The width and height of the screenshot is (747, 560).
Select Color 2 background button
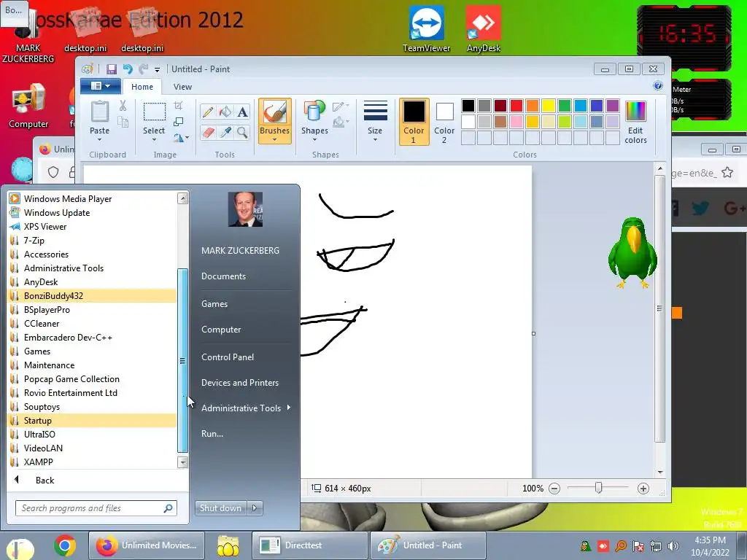(x=444, y=122)
